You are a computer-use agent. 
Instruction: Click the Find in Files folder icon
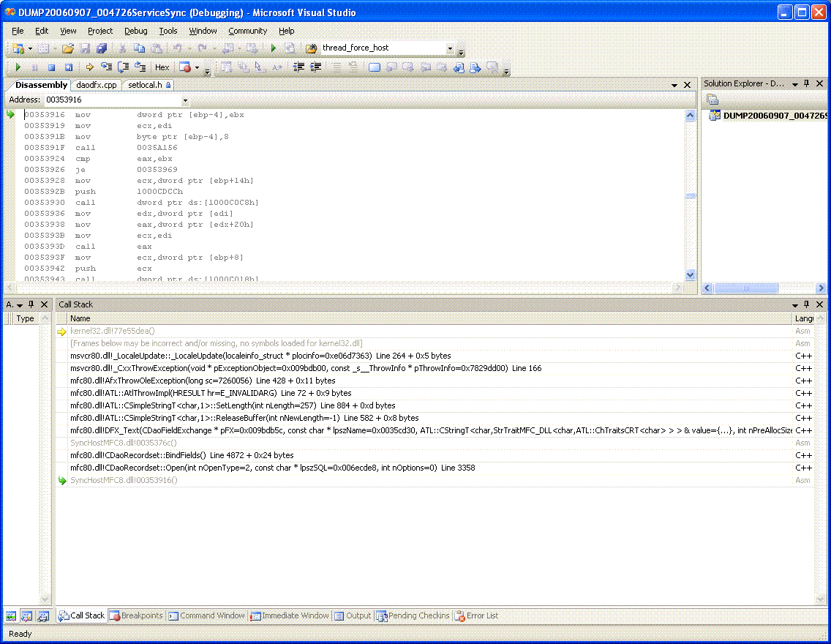[311, 49]
